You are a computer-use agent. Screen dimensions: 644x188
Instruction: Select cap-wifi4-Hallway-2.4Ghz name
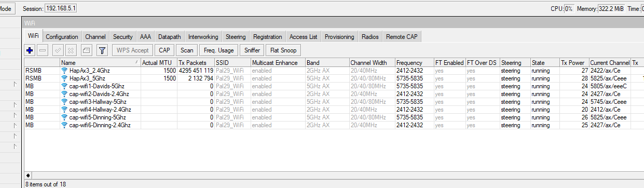pyautogui.click(x=100, y=110)
